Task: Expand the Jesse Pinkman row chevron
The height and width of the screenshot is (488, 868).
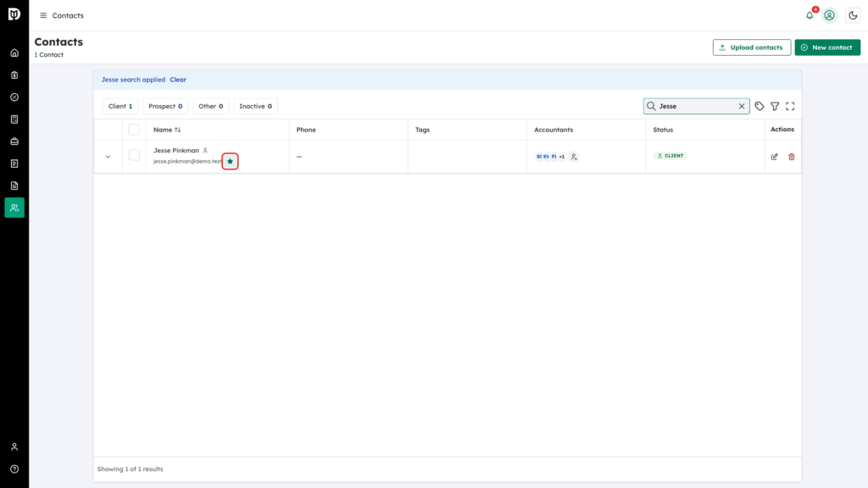Action: (108, 157)
